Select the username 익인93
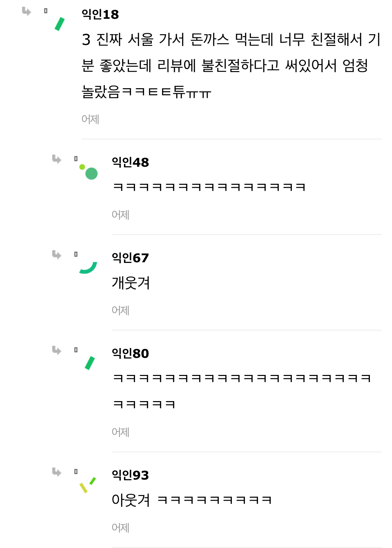 130,475
